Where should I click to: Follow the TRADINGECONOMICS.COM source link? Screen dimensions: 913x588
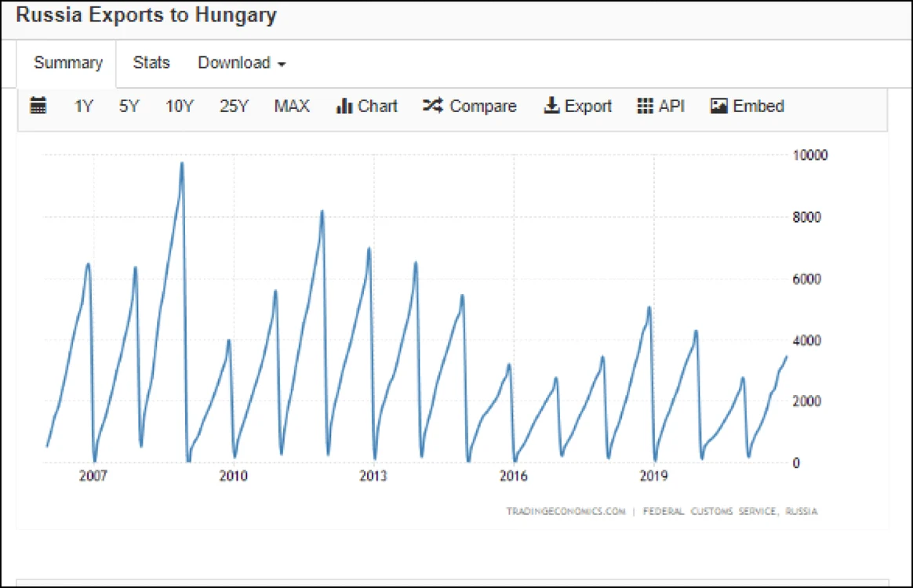[566, 511]
